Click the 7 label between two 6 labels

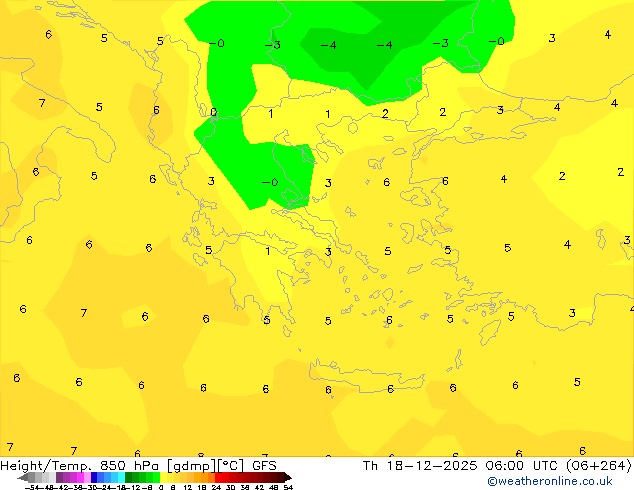[x=83, y=313]
